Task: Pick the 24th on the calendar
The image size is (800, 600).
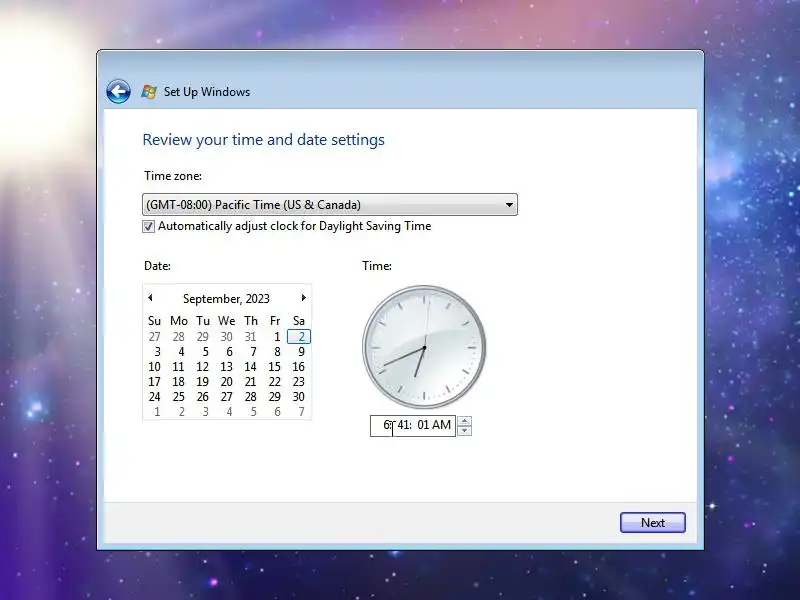Action: pos(154,397)
